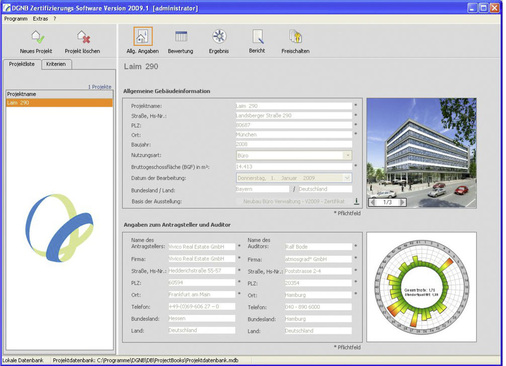
Task: Click the Projektname input field
Action: click(x=294, y=106)
